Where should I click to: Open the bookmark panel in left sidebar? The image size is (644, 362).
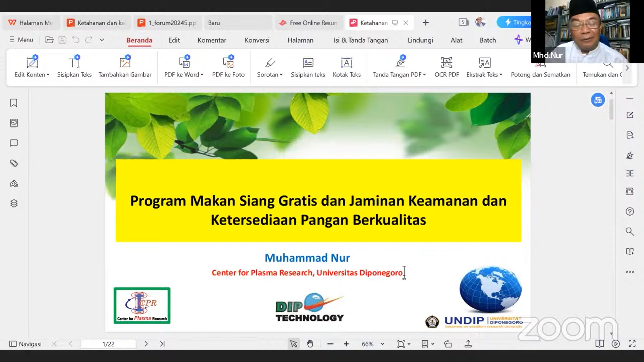14,103
